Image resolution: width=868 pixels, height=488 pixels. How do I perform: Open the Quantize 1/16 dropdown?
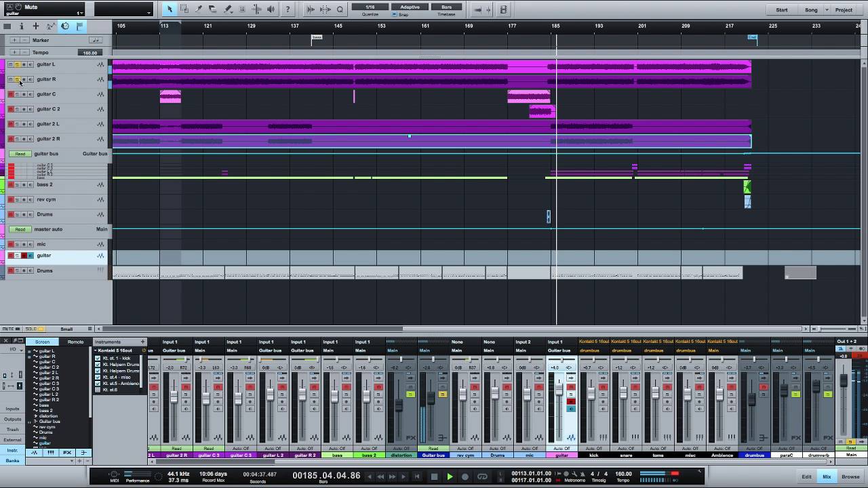(x=370, y=7)
